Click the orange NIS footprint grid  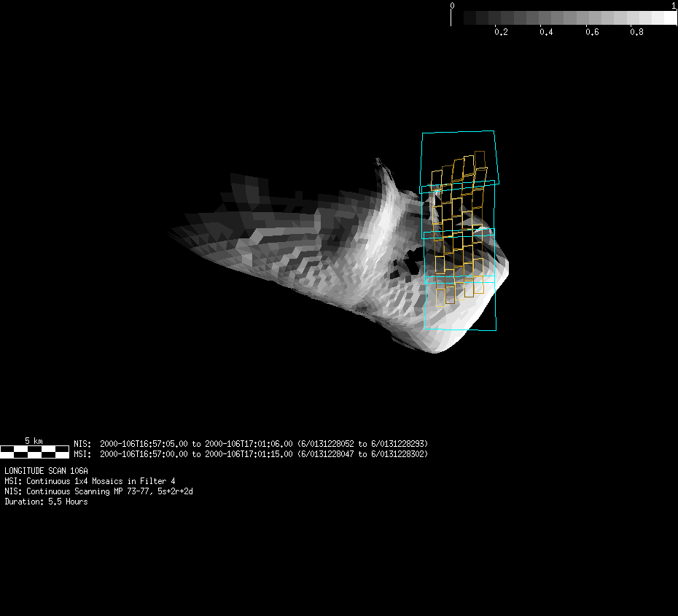tap(459, 229)
